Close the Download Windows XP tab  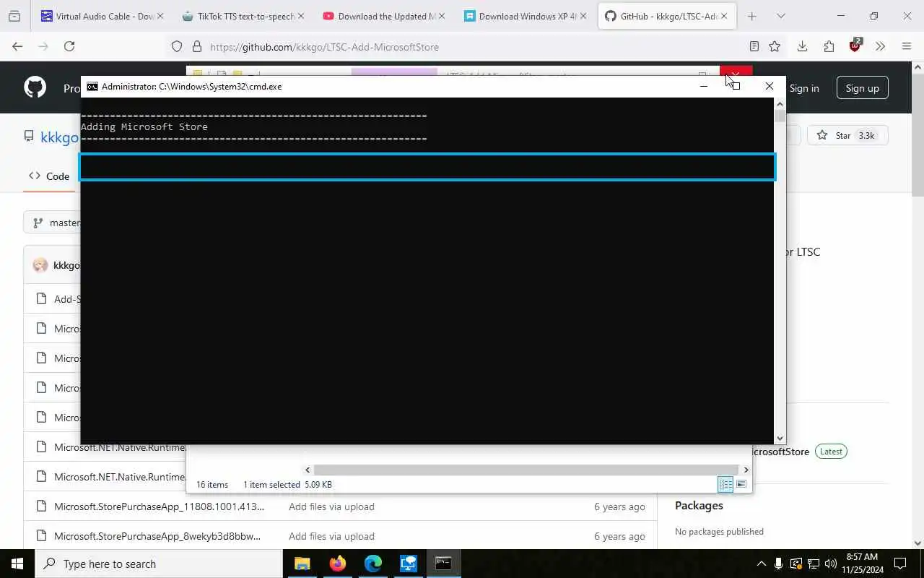pyautogui.click(x=583, y=16)
